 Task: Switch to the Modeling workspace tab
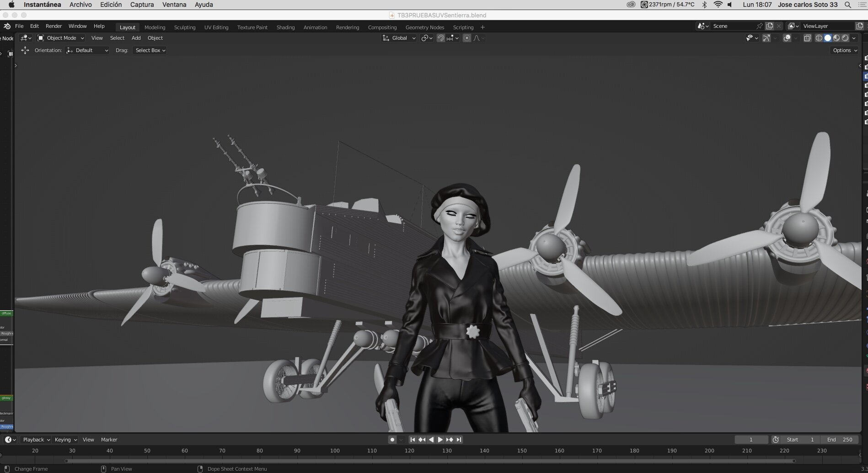pyautogui.click(x=155, y=27)
